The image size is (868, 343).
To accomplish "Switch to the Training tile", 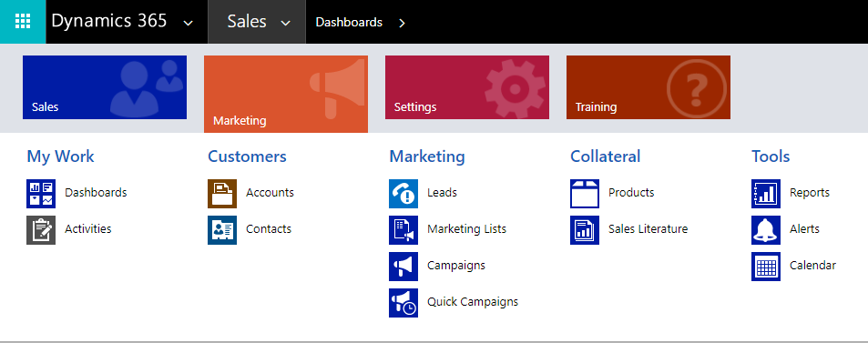I will pos(648,87).
